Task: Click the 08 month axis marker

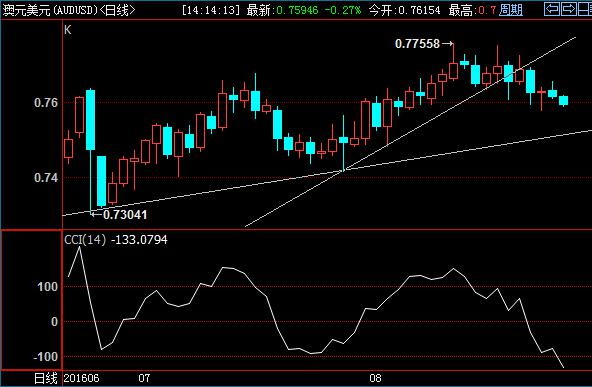Action: tap(375, 378)
